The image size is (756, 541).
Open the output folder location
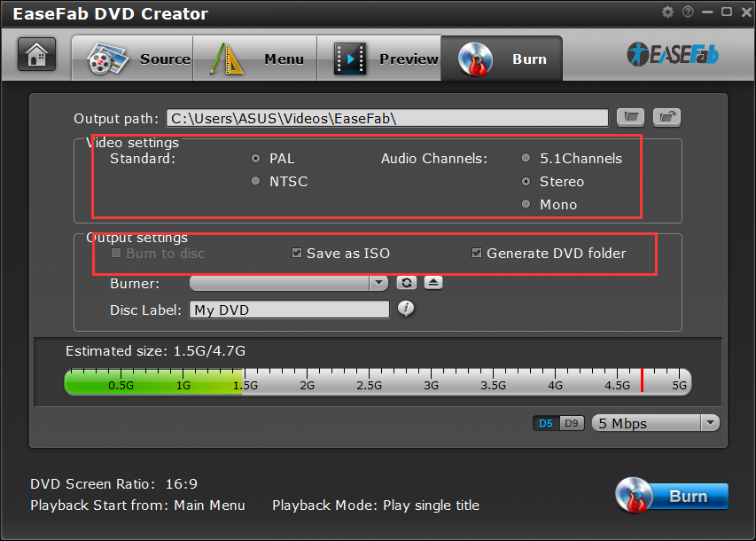(x=666, y=117)
